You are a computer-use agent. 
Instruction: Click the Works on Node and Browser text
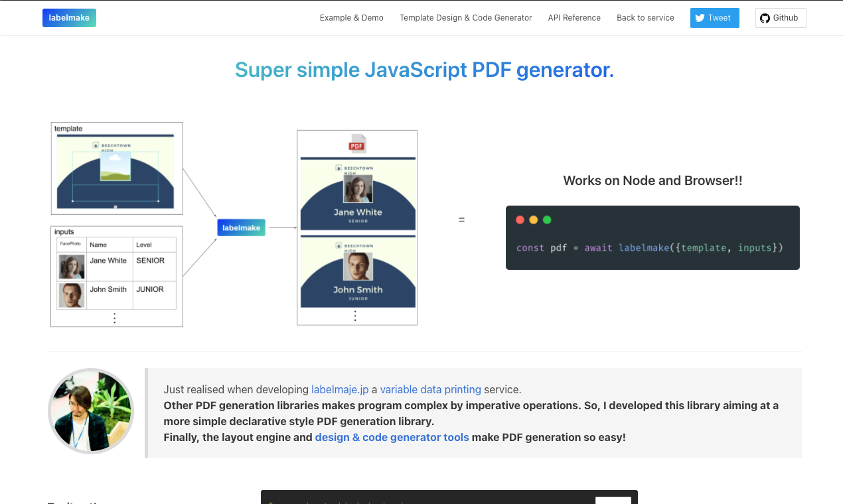tap(652, 180)
